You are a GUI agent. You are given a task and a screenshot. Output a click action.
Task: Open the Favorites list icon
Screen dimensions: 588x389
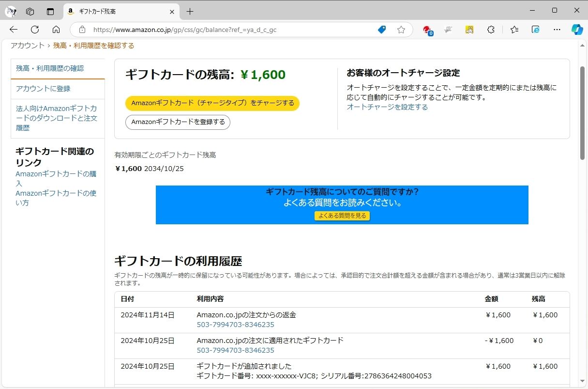tap(514, 30)
